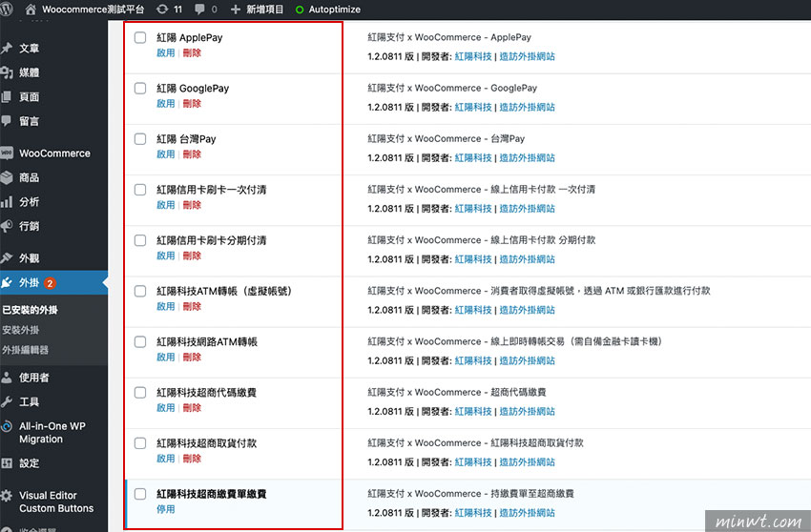Click the plug icon beside 外掛
The image size is (811, 532).
(7, 282)
